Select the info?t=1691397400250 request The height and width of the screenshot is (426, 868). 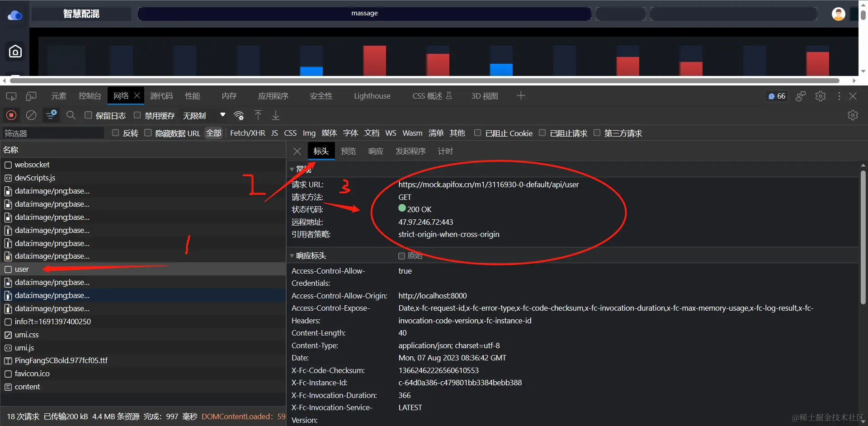click(143, 322)
